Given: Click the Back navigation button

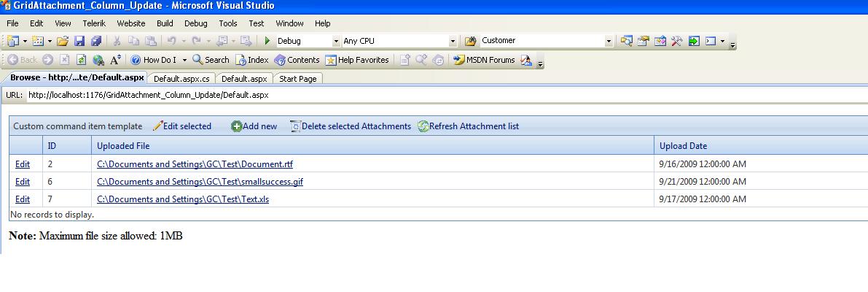Looking at the screenshot, I should pyautogui.click(x=23, y=60).
